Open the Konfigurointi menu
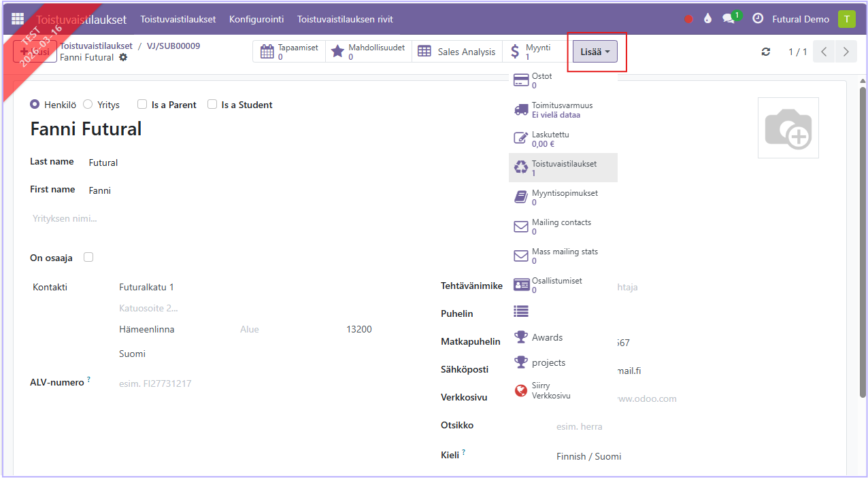Viewport: 868px width, 478px height. (256, 19)
